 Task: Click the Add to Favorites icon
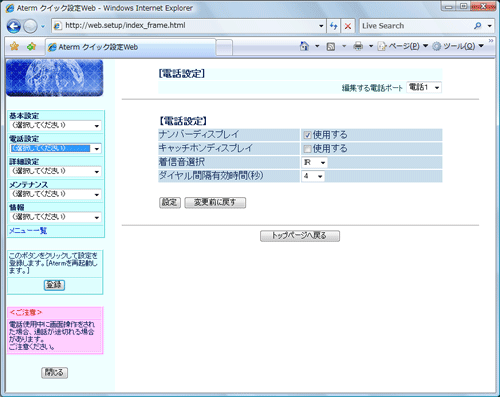coord(31,46)
